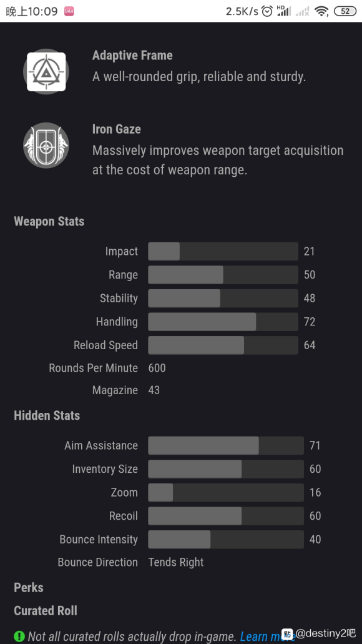
Task: Tap the Rounds Per Minute value 600
Action: click(157, 368)
